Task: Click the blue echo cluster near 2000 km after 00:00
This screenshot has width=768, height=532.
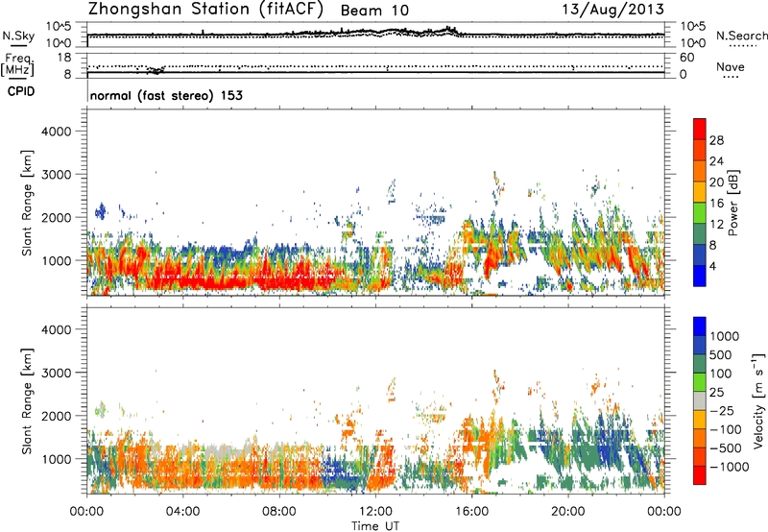Action: point(101,211)
